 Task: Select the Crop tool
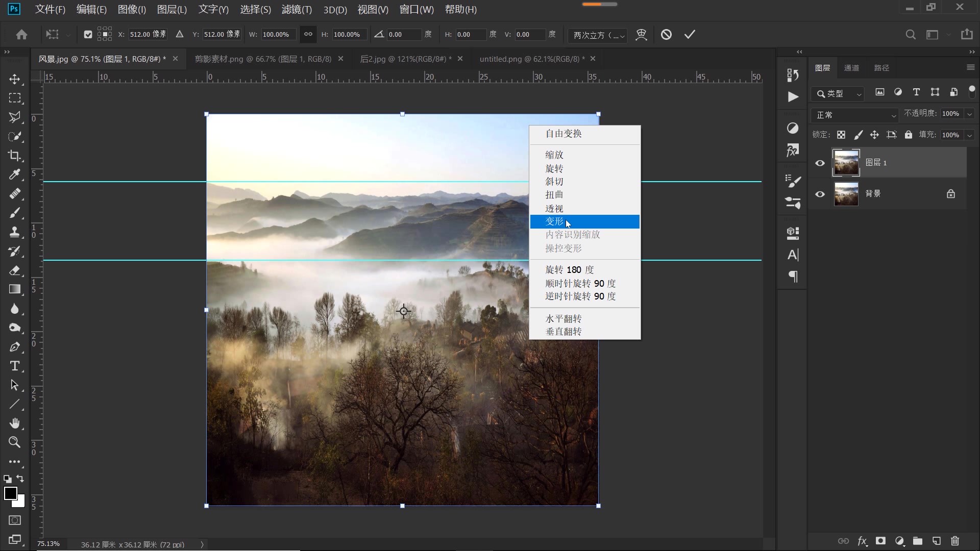pyautogui.click(x=15, y=156)
